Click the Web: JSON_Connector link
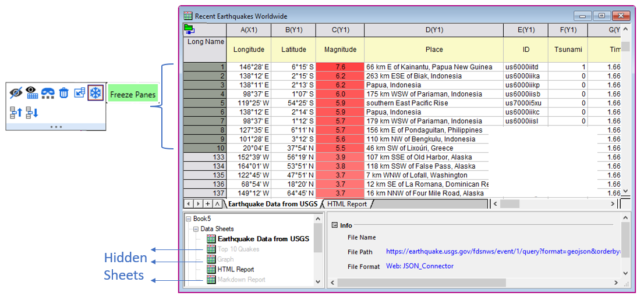Image resolution: width=644 pixels, height=300 pixels. coord(419,266)
